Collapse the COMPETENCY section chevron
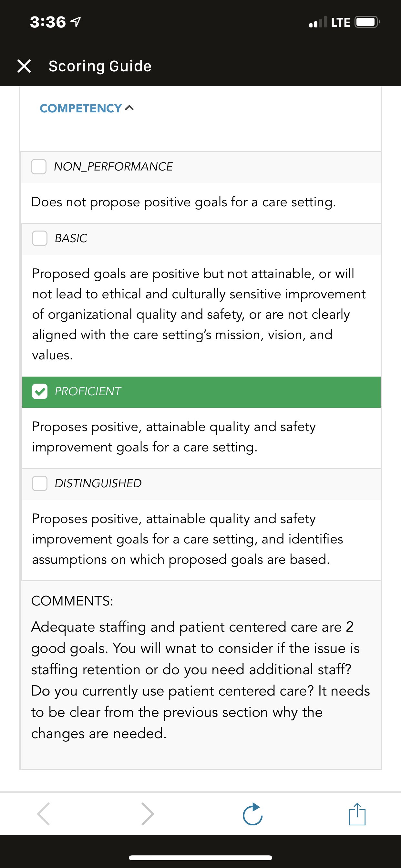 click(x=129, y=108)
